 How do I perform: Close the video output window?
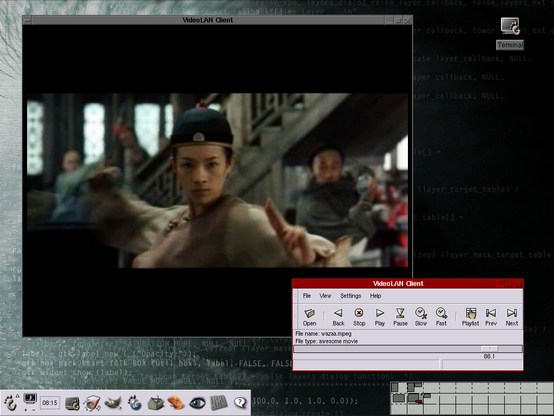point(407,20)
